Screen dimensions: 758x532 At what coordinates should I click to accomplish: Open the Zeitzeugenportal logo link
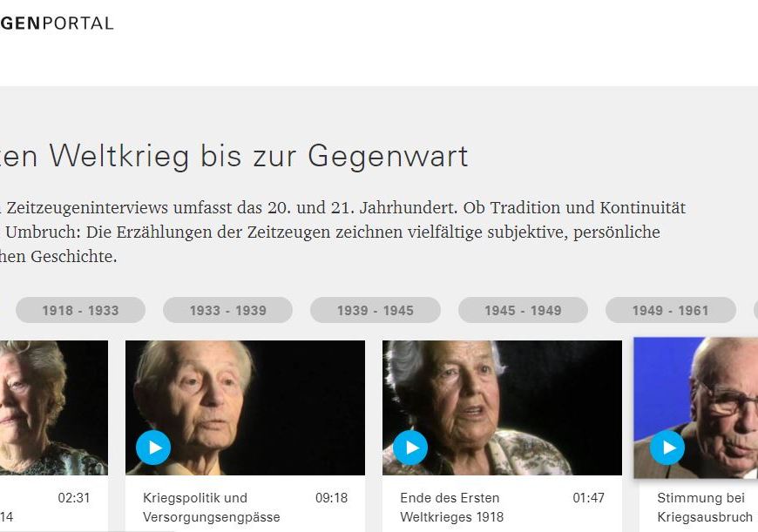[x=57, y=24]
